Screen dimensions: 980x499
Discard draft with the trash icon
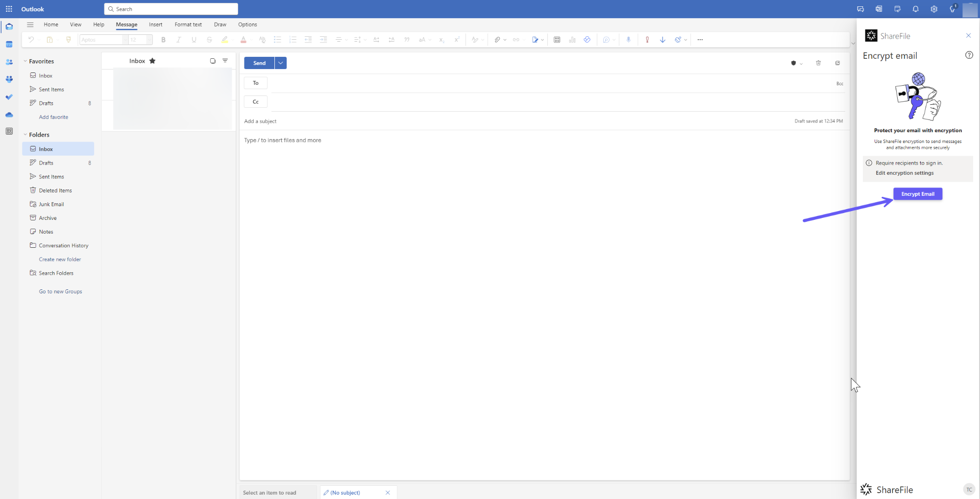pyautogui.click(x=818, y=63)
